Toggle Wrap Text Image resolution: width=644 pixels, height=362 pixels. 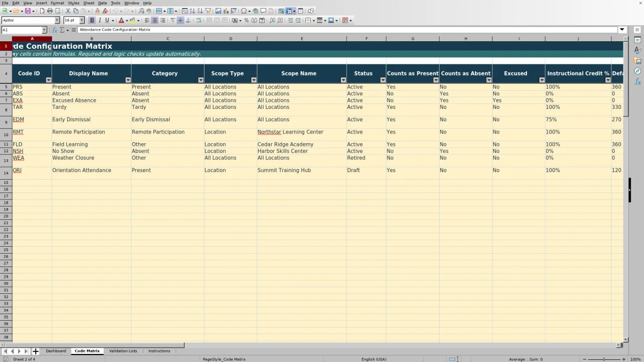point(199,20)
